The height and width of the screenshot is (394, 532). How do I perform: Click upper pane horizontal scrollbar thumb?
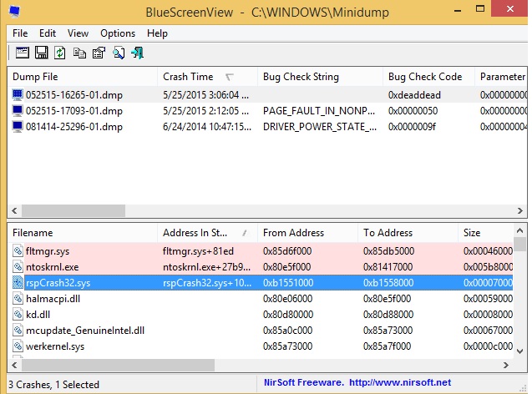coord(73,210)
